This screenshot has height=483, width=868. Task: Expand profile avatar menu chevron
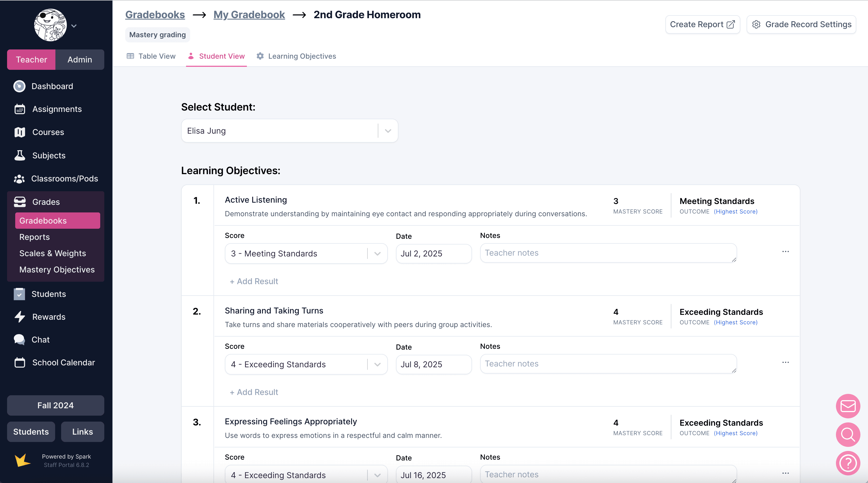74,26
